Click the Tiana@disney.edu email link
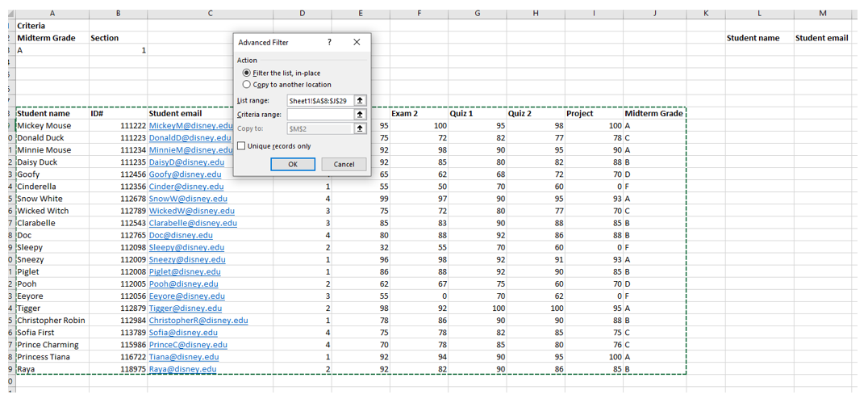The image size is (868, 403). (183, 357)
